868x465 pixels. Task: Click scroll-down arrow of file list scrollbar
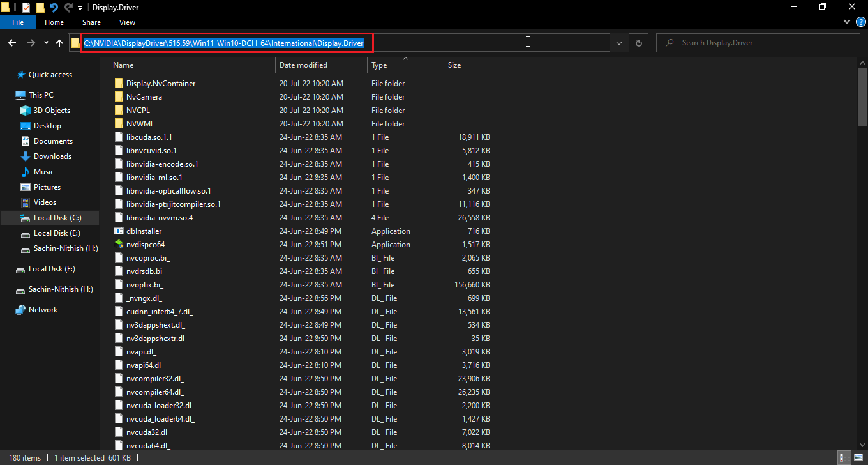tap(862, 446)
